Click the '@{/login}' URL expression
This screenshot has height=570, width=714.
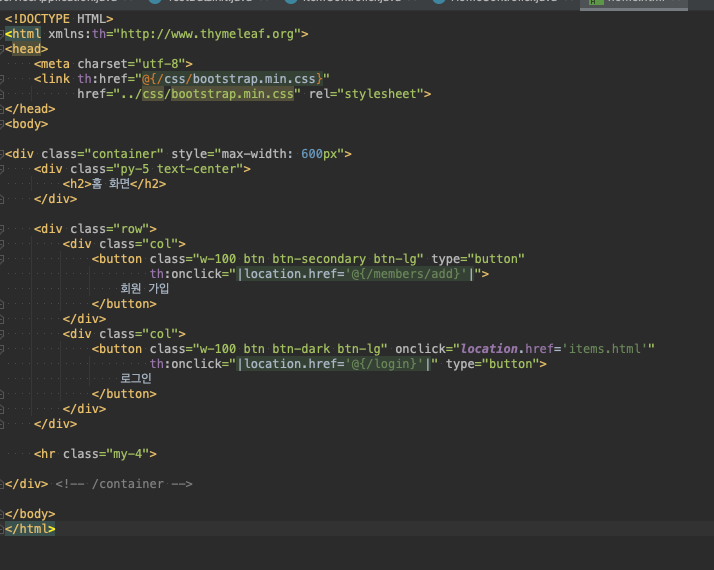click(384, 364)
